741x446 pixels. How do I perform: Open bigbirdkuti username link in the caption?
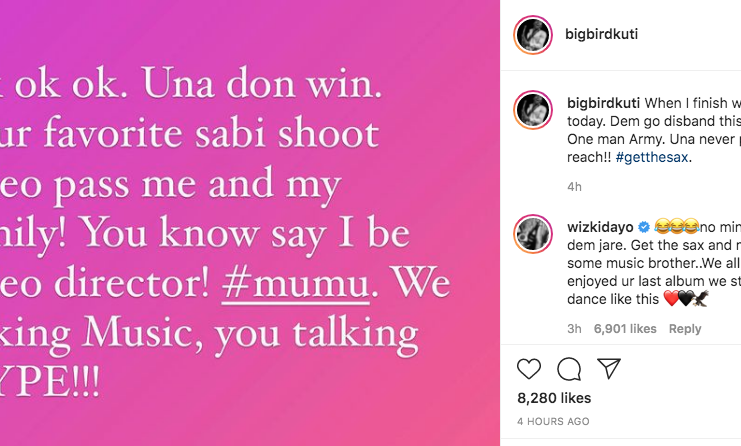coord(602,102)
